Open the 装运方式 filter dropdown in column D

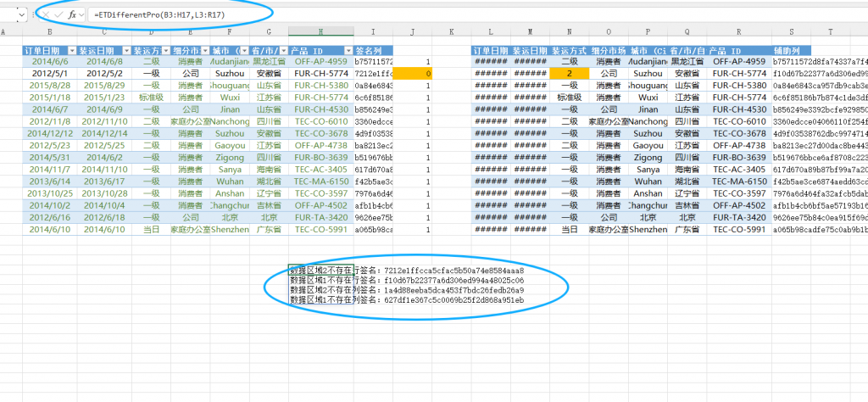(165, 50)
